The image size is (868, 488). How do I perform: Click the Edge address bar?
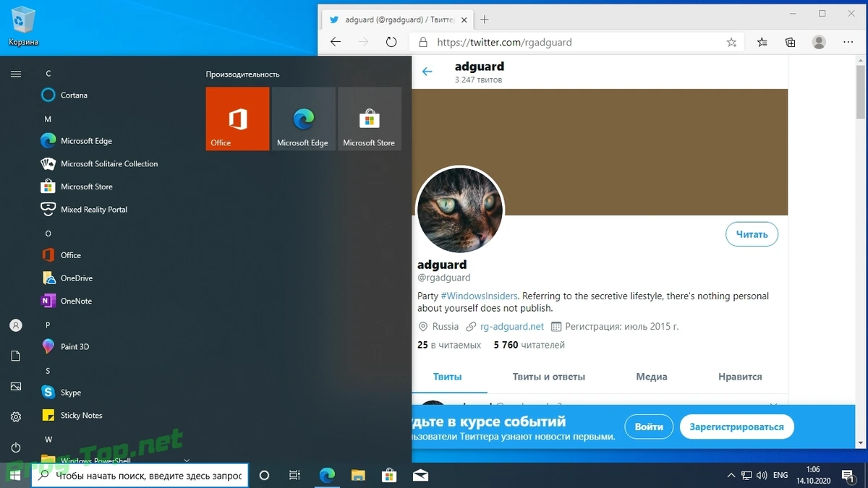point(576,43)
